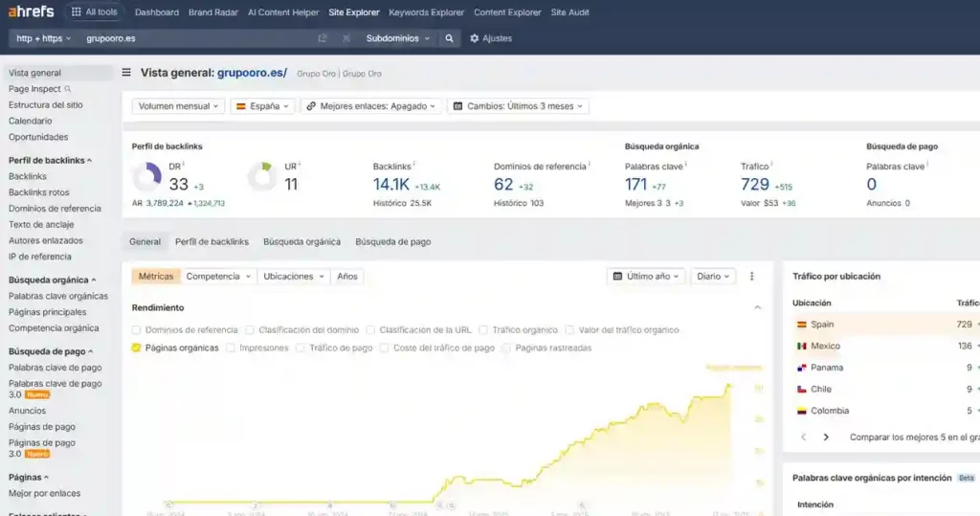Screen dimensions: 980x516
Task: Open Backlinks rotos in sidebar
Action: tap(38, 192)
